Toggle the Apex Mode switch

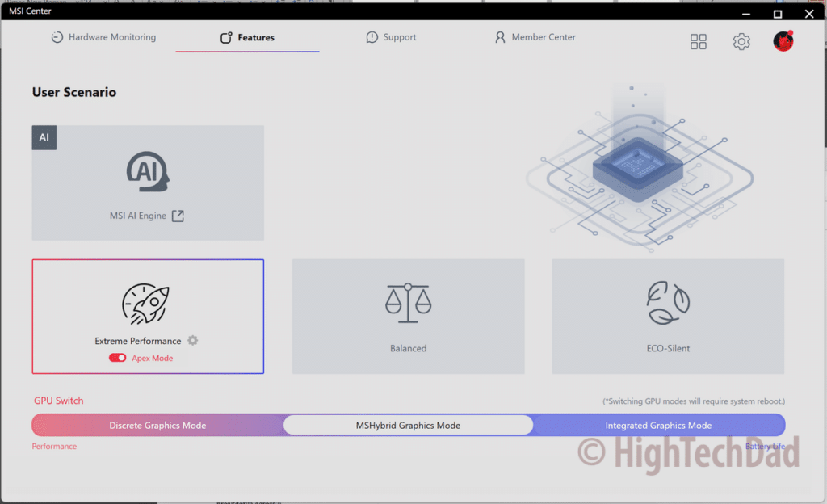coord(117,358)
